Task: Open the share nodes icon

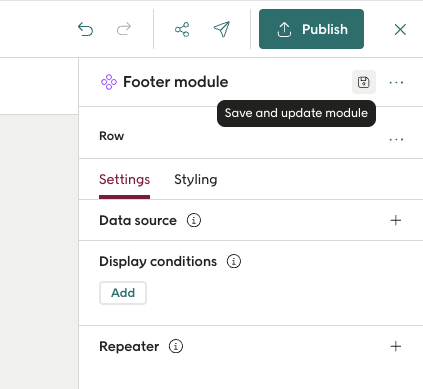Action: click(x=182, y=29)
